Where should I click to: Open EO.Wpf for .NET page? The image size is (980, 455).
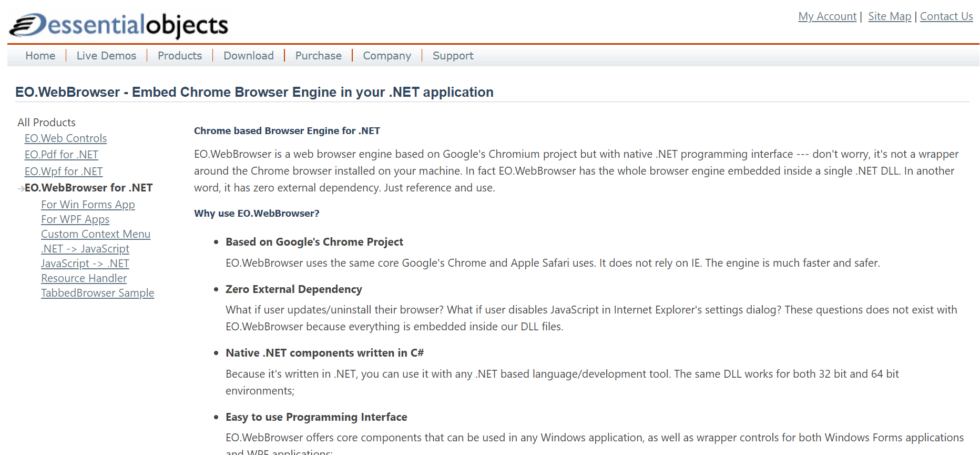(64, 171)
